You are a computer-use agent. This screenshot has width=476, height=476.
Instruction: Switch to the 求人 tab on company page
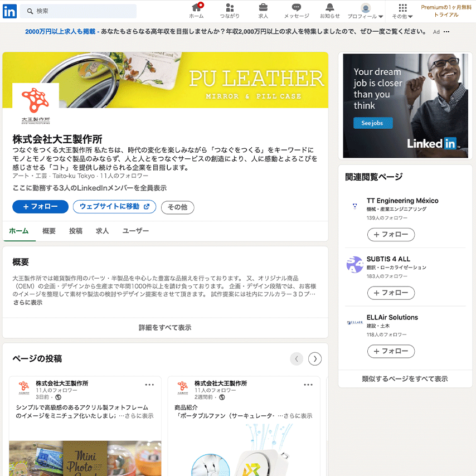coord(103,231)
